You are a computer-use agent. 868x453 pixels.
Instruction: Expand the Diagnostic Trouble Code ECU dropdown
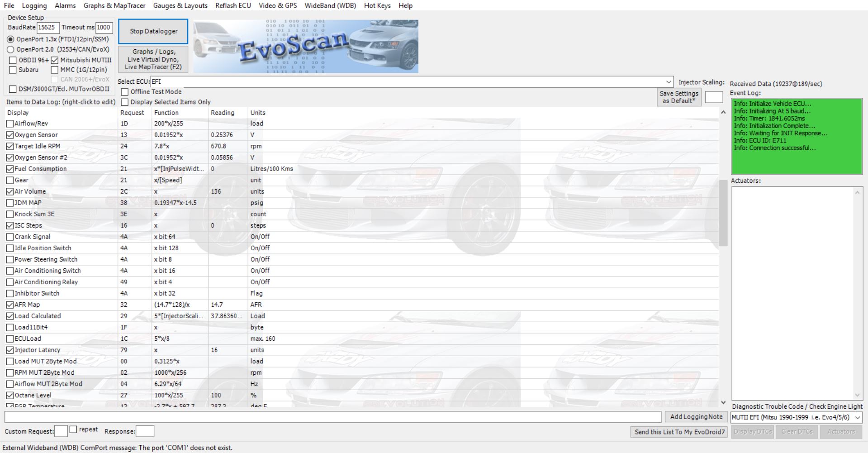click(858, 417)
